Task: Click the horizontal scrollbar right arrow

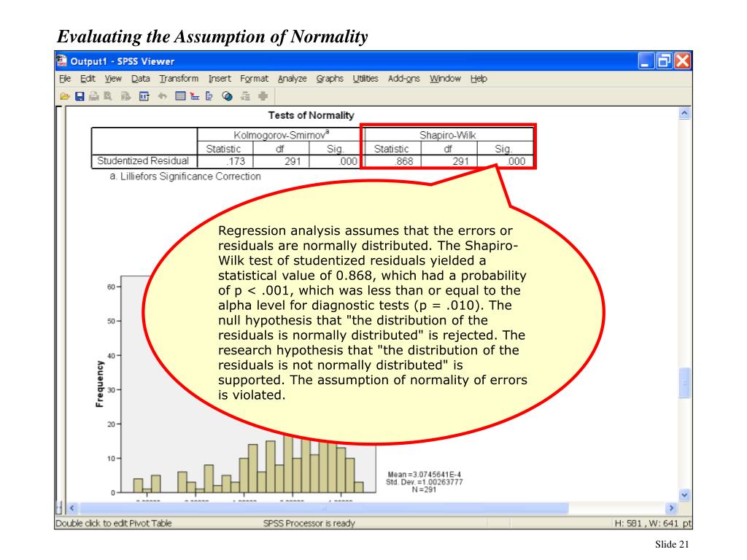Action: [x=672, y=508]
